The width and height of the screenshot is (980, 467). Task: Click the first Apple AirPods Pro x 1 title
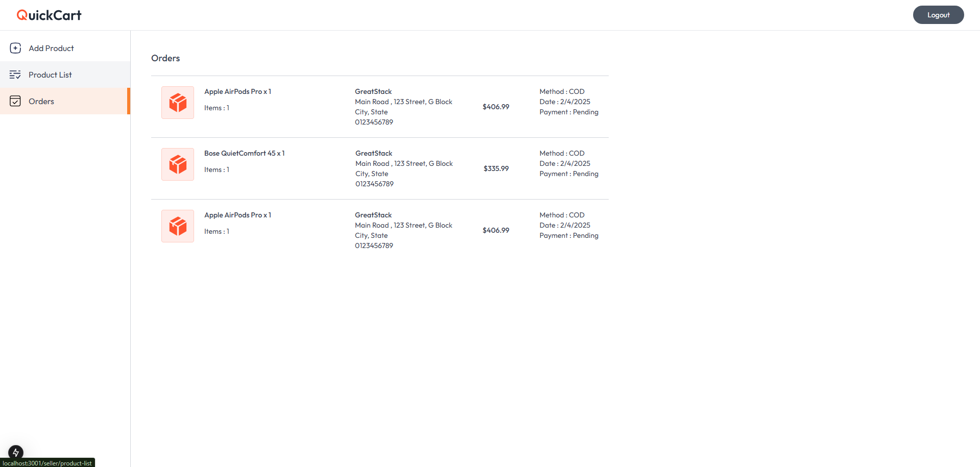(x=237, y=91)
